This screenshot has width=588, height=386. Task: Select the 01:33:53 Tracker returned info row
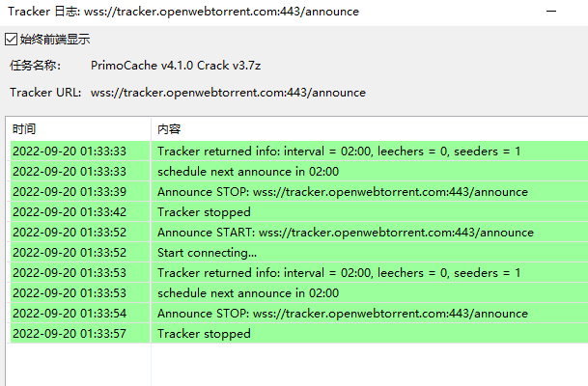pyautogui.click(x=299, y=272)
